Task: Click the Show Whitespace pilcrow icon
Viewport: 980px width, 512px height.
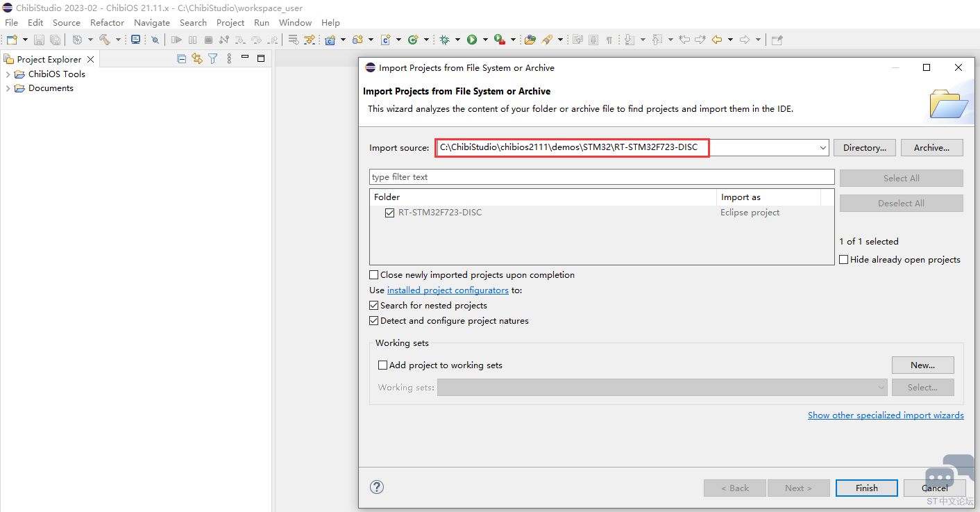Action: point(609,40)
